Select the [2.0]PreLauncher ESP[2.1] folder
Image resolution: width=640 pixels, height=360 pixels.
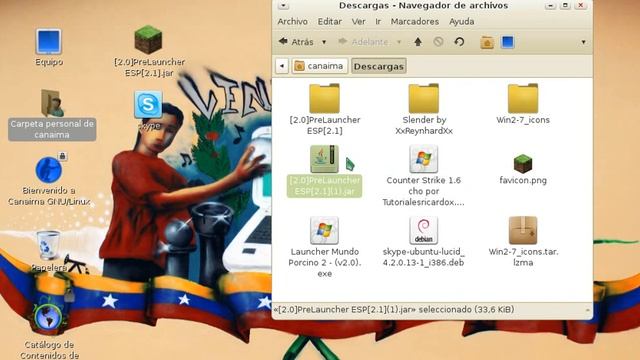[x=324, y=98]
